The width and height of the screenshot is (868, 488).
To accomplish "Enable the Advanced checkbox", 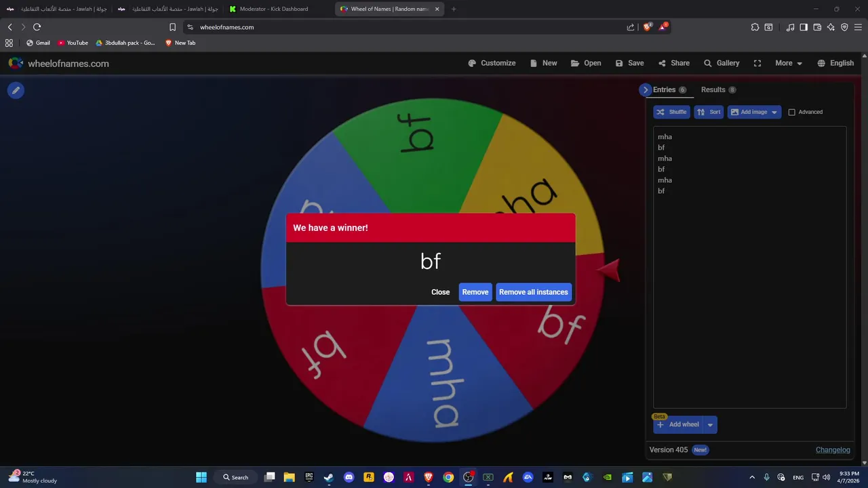I will [x=791, y=112].
